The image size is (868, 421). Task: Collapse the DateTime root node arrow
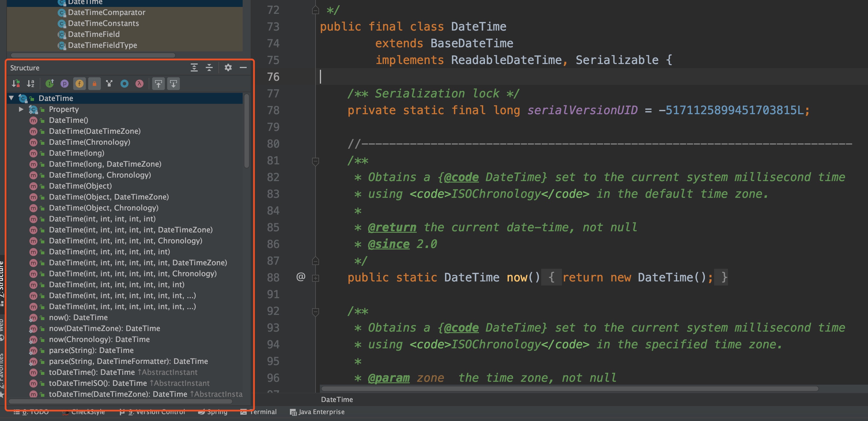[x=12, y=98]
